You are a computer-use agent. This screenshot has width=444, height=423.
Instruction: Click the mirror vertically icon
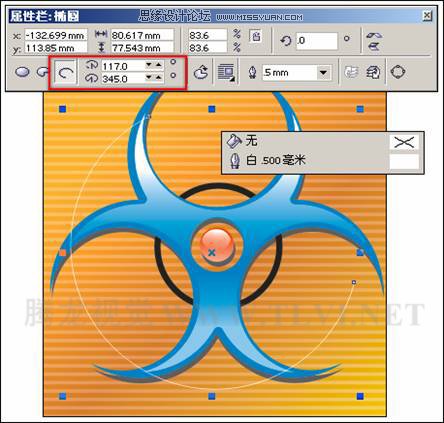pyautogui.click(x=374, y=46)
